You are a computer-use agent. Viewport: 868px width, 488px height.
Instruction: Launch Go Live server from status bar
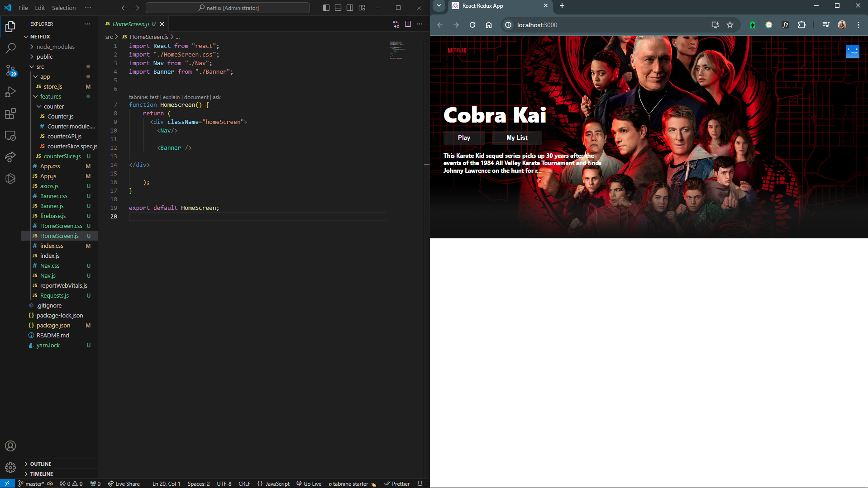pyautogui.click(x=309, y=483)
